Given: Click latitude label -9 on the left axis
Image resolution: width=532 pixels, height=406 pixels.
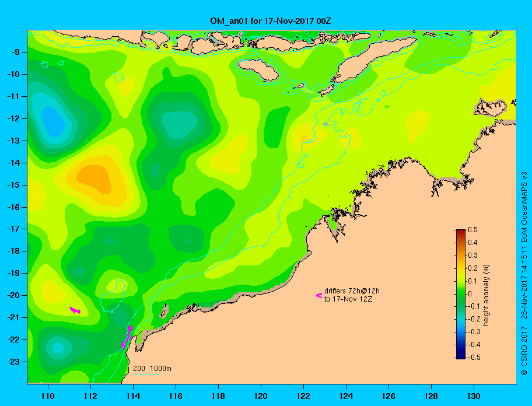Looking at the screenshot, I should (x=16, y=52).
